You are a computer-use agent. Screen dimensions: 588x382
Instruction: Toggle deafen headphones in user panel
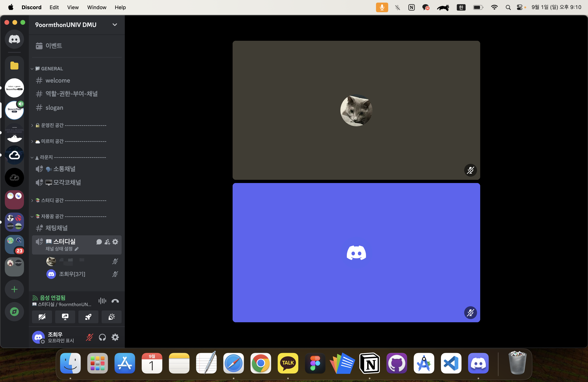pyautogui.click(x=102, y=337)
